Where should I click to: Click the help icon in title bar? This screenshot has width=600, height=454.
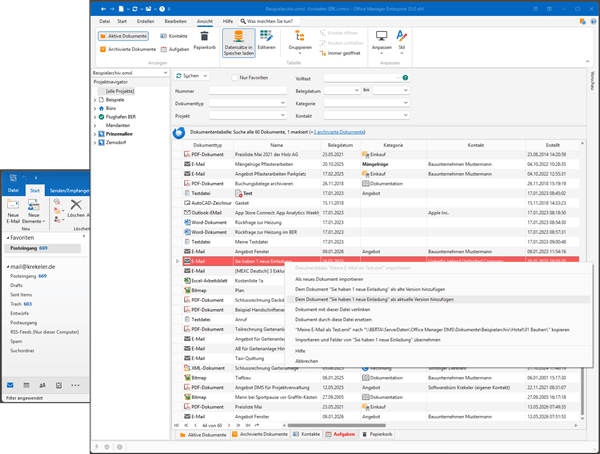coord(162,9)
